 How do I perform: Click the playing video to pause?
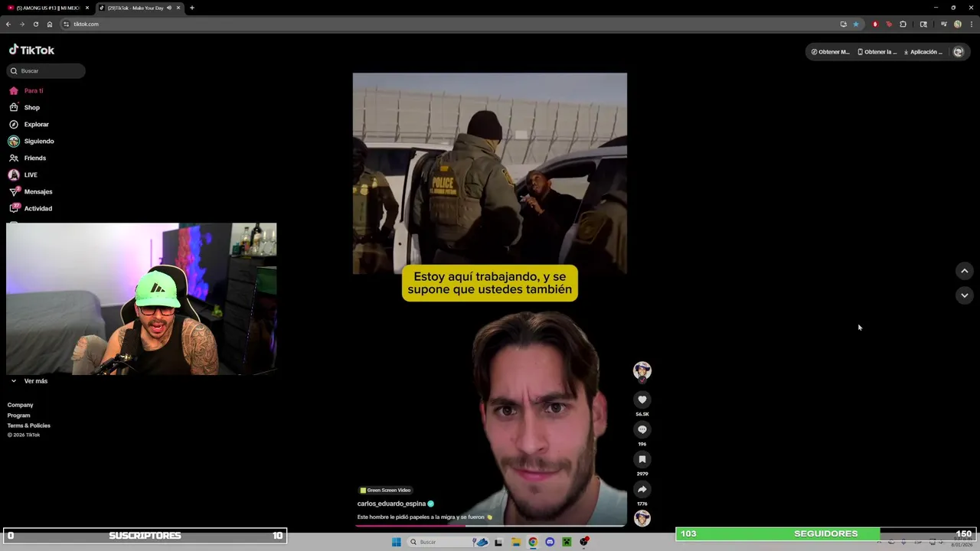click(x=490, y=298)
